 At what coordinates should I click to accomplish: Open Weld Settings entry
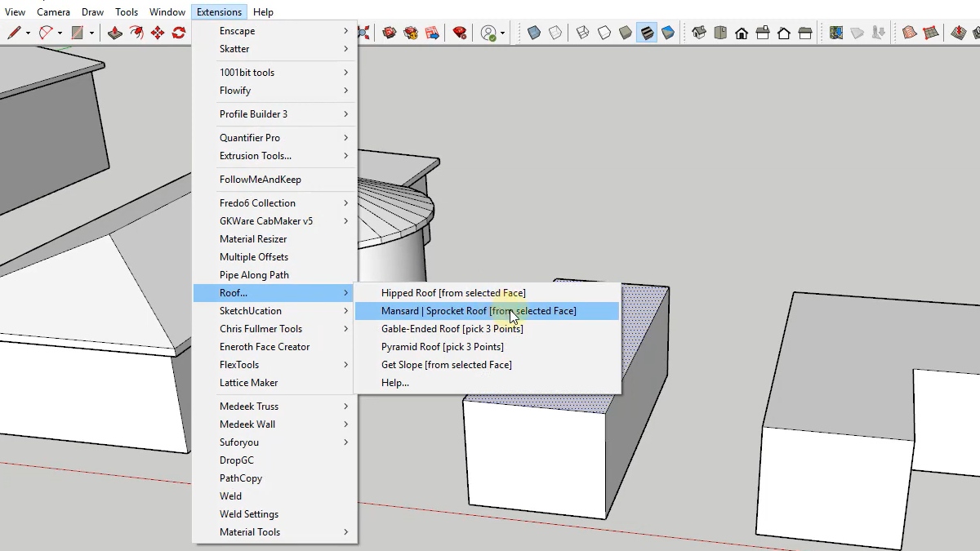275,514
